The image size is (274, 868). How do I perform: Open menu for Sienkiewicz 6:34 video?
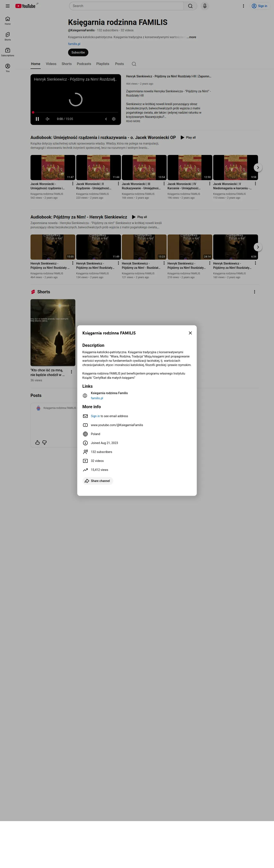pyautogui.click(x=255, y=263)
